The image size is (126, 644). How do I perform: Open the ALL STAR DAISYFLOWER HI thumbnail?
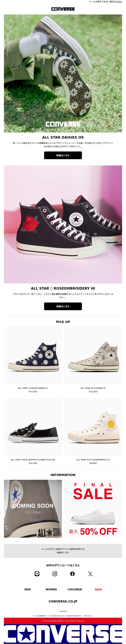(x=33, y=356)
